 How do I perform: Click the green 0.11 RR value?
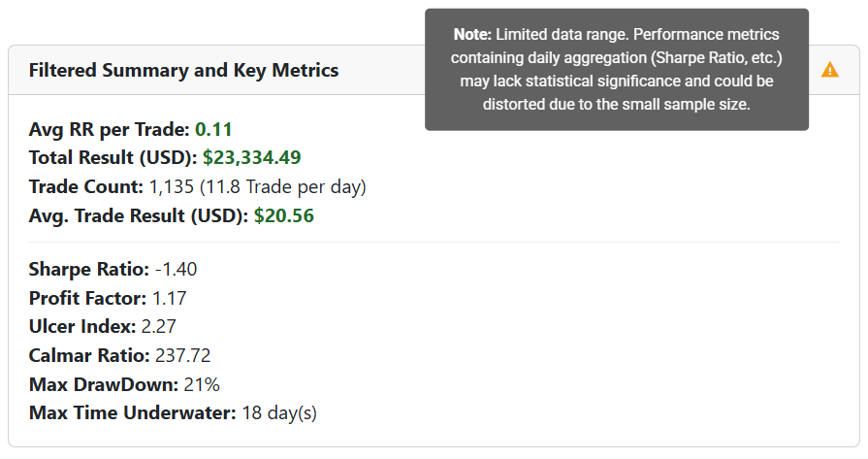click(213, 129)
